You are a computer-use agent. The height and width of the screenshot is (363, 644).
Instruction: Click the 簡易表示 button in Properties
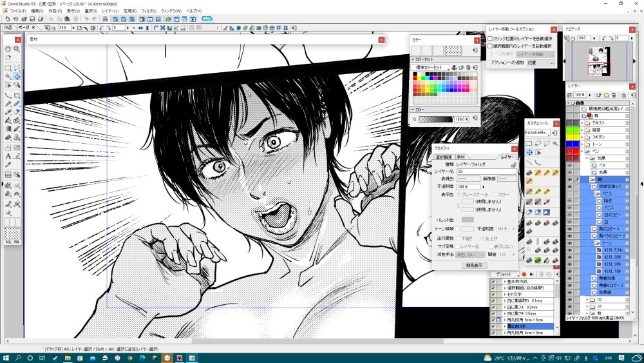point(474,266)
